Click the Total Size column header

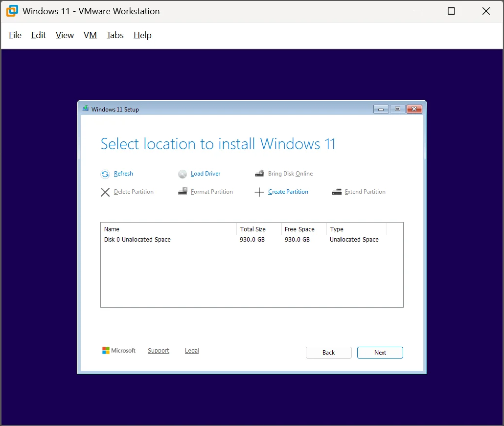click(259, 229)
